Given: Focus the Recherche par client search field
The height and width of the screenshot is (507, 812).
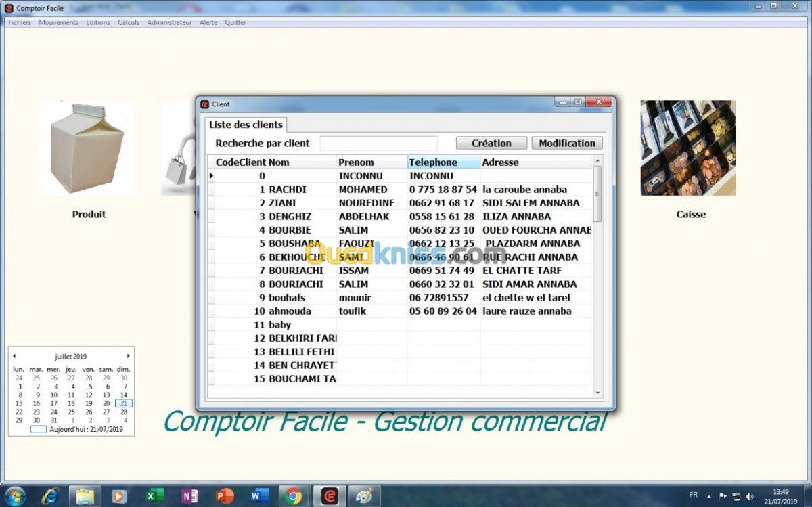Looking at the screenshot, I should point(379,144).
